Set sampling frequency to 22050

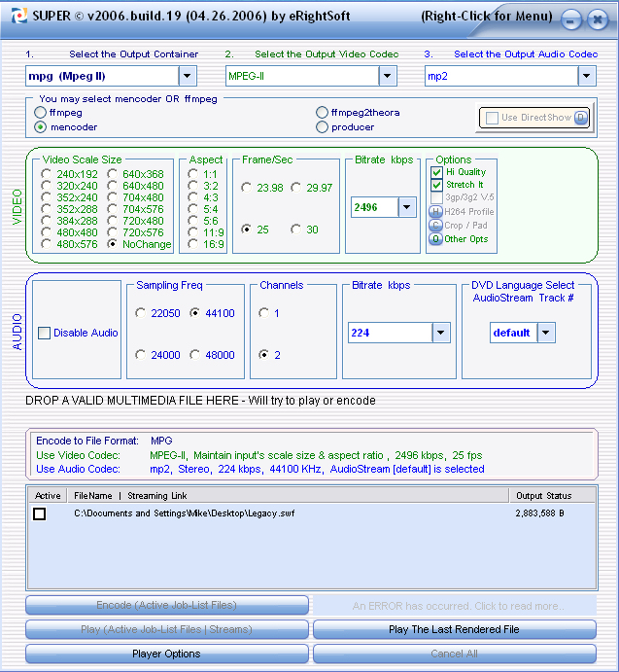click(x=141, y=313)
